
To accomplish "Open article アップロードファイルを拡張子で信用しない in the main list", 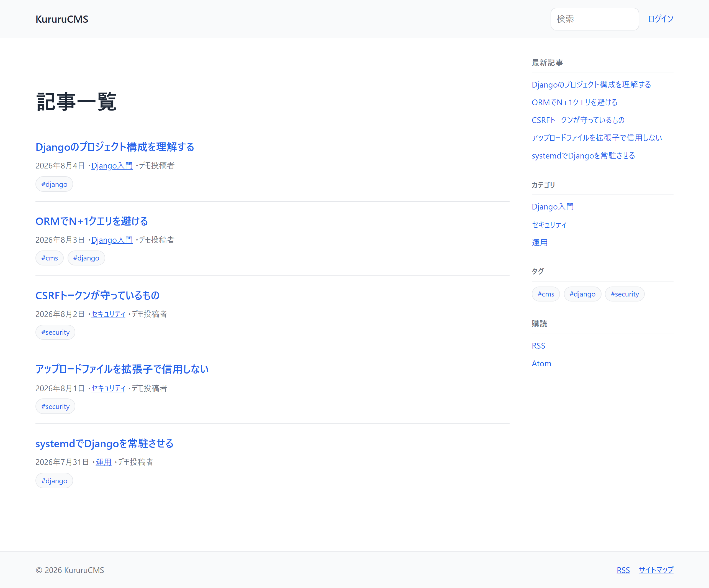I will coord(122,369).
